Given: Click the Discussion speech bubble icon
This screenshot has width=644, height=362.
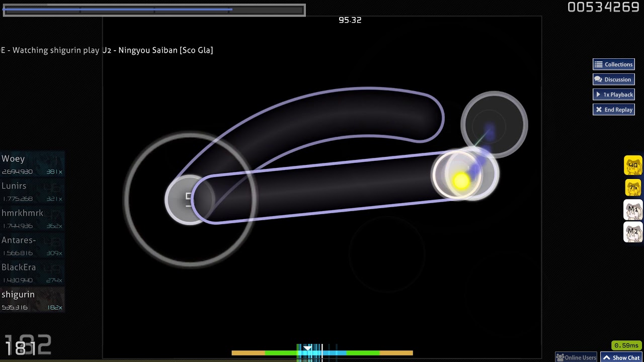Looking at the screenshot, I should 598,79.
